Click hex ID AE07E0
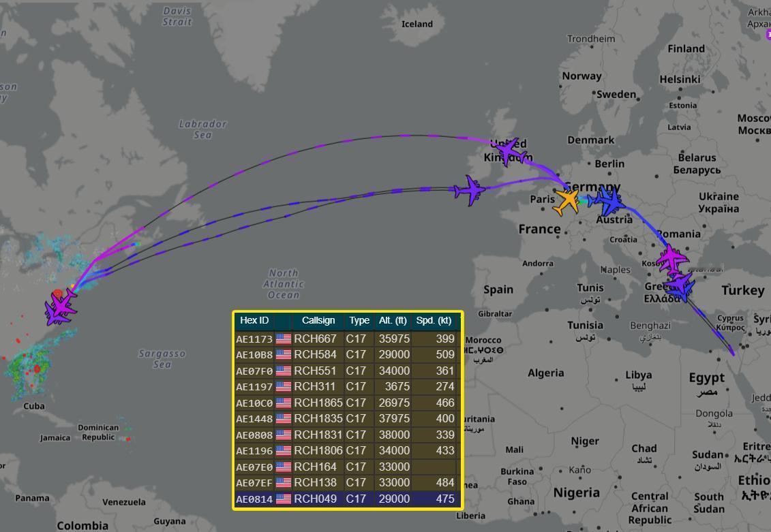Screen dimensions: 771x532 (x=254, y=467)
